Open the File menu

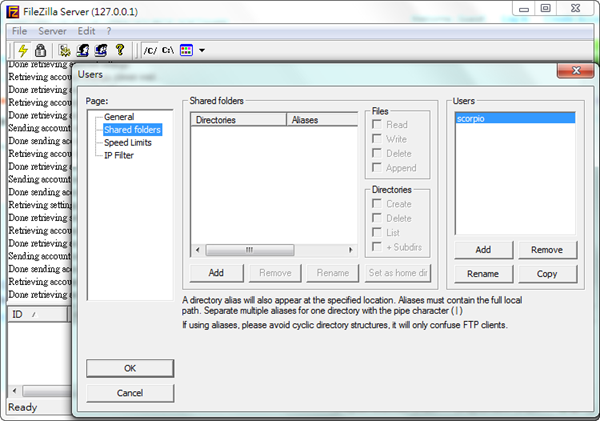pos(20,31)
